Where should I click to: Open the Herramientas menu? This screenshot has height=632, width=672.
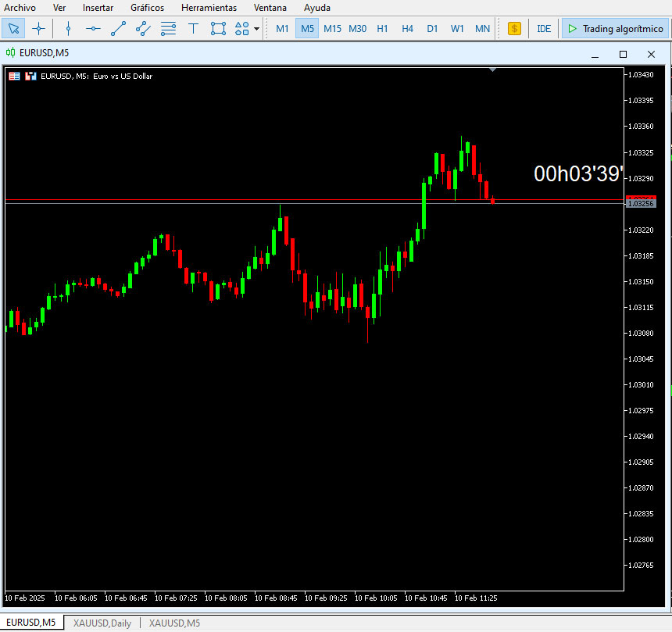click(x=209, y=7)
